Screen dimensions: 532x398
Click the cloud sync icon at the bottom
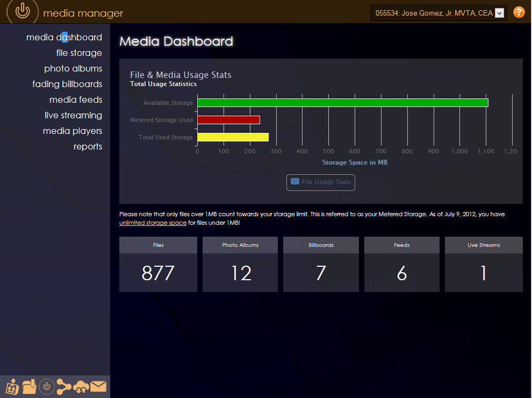(x=81, y=386)
